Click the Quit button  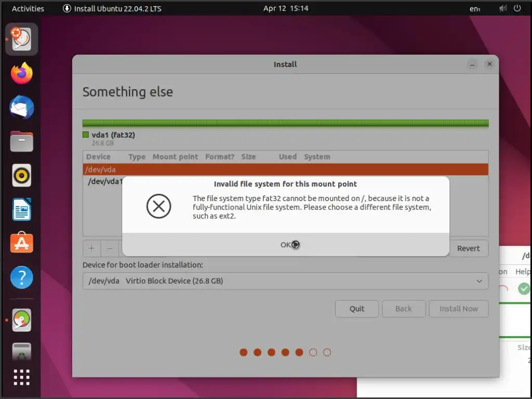click(x=357, y=309)
